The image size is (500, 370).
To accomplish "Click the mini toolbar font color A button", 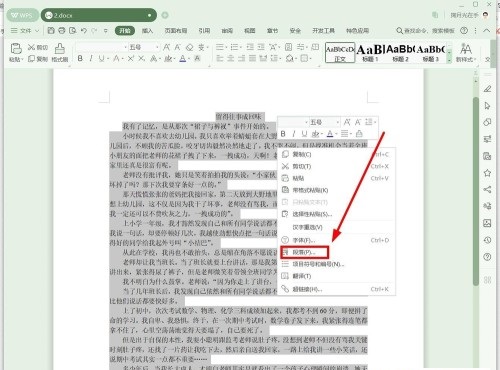I will 330,134.
